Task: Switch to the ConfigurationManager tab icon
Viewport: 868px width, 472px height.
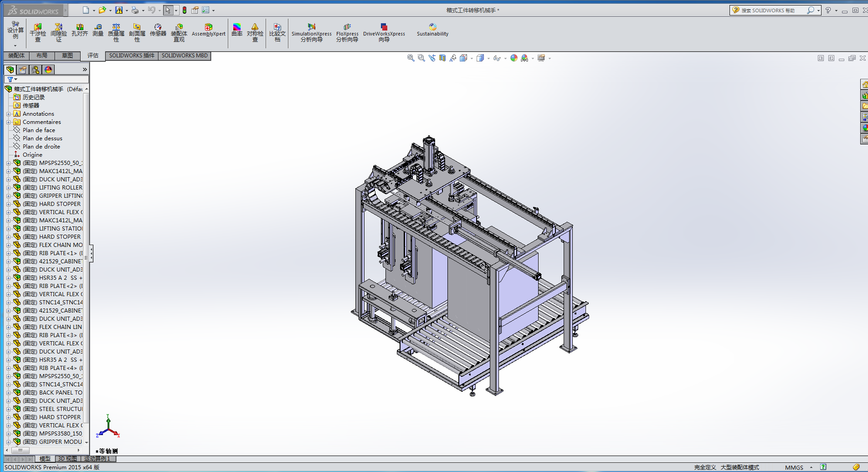Action: coord(36,70)
